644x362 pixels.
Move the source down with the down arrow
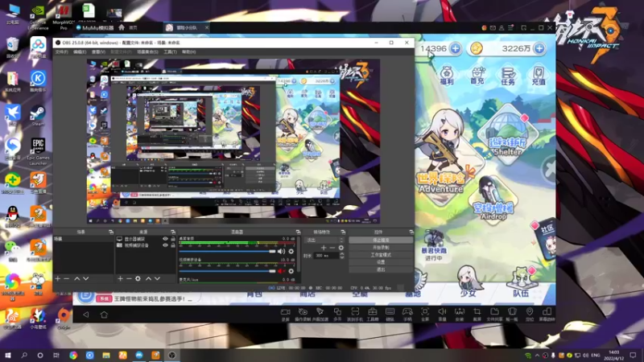pyautogui.click(x=157, y=278)
